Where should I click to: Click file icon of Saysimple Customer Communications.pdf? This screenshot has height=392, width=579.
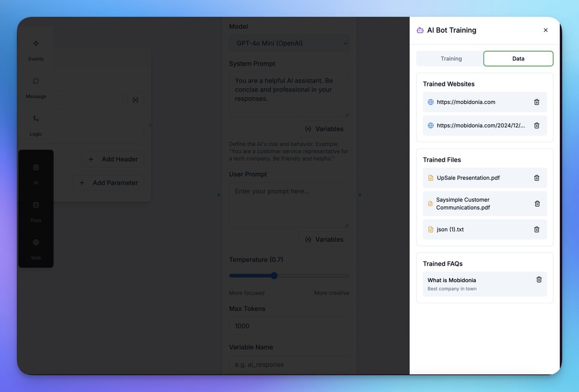tap(431, 203)
